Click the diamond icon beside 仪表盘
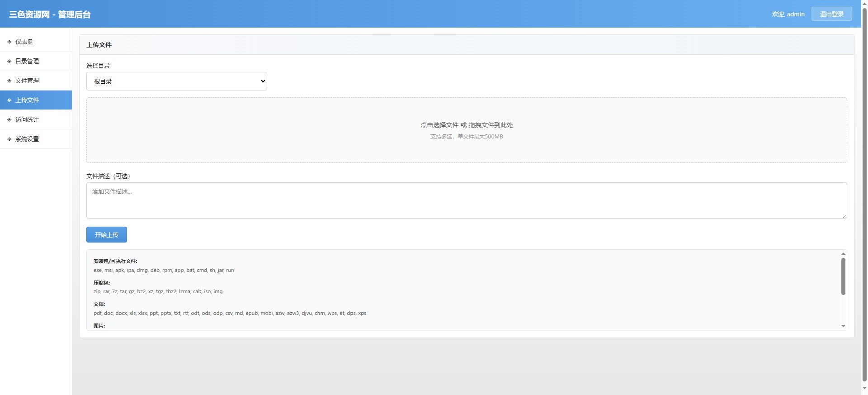Image resolution: width=868 pixels, height=395 pixels. click(x=9, y=42)
